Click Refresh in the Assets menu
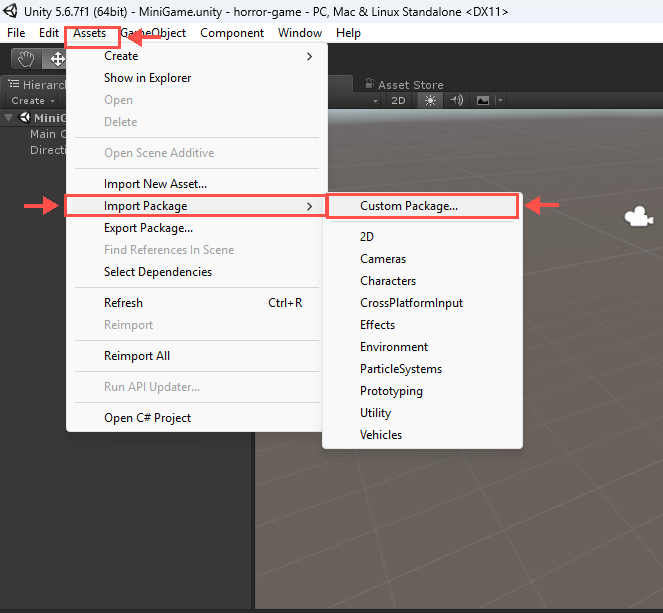 197,303
